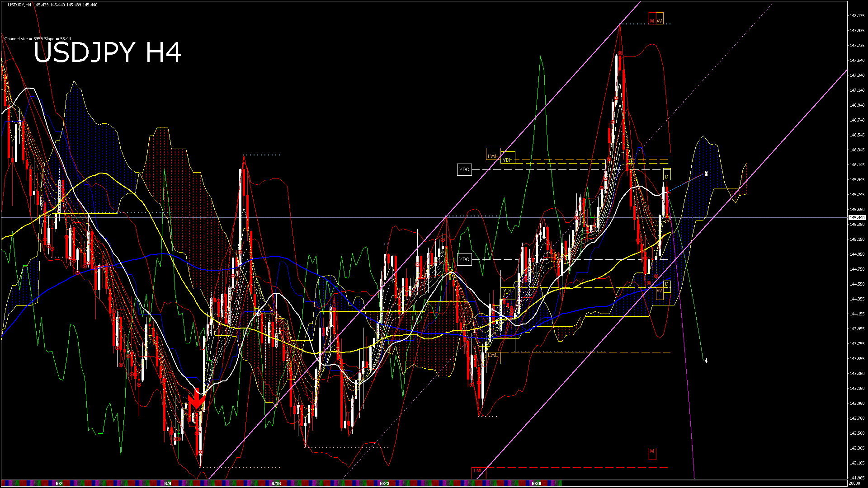Click the current price tag 145.440

point(857,218)
